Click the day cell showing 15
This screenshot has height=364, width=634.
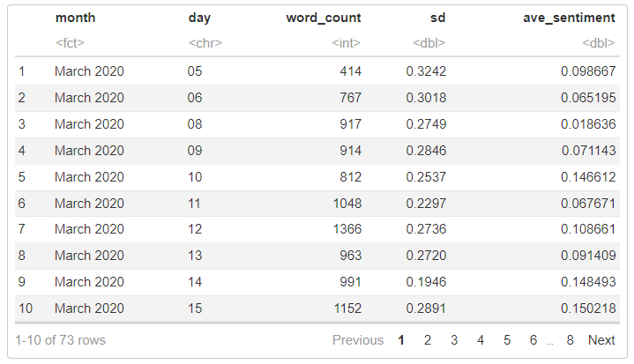195,308
